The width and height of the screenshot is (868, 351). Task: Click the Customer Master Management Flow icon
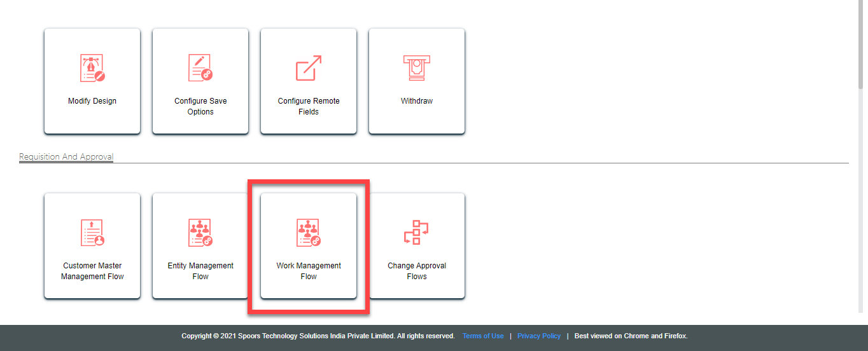tap(92, 233)
